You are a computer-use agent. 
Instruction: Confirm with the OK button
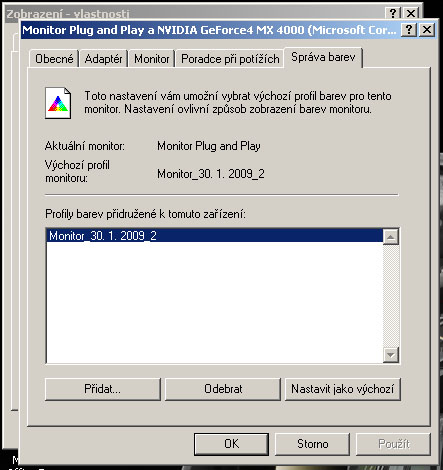[231, 444]
